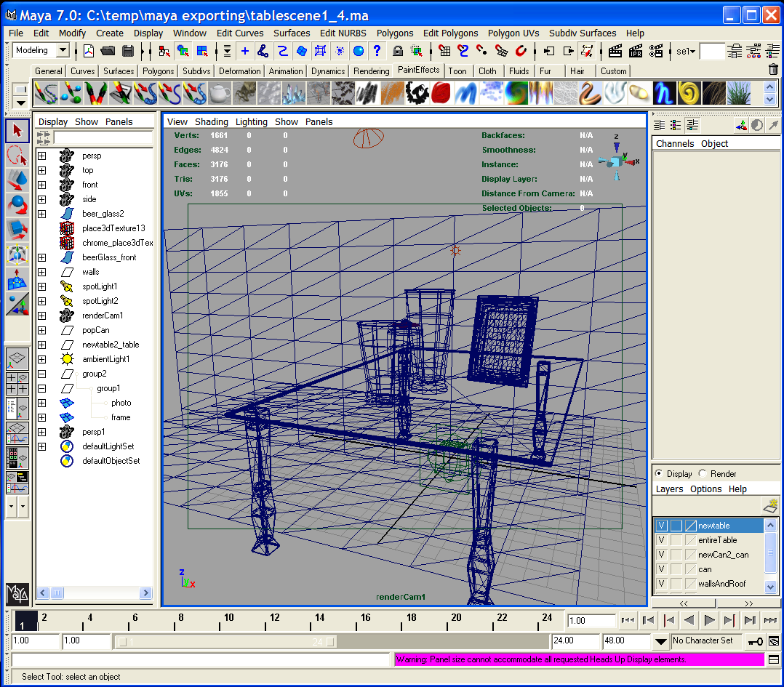Click the grass brush shelf icon
Viewport: 784px width, 687px height.
tap(738, 92)
